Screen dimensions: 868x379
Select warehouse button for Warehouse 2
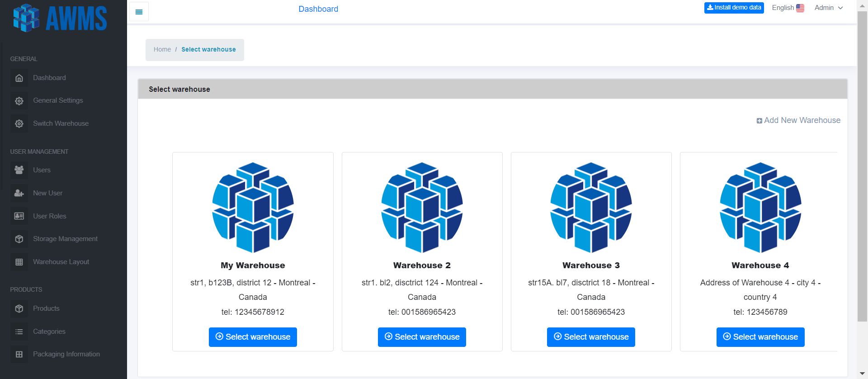point(422,337)
